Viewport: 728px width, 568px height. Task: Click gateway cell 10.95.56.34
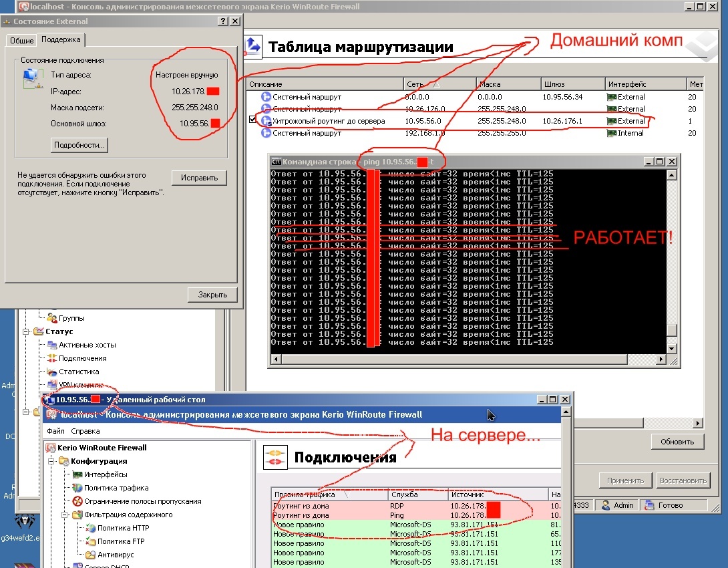[562, 97]
